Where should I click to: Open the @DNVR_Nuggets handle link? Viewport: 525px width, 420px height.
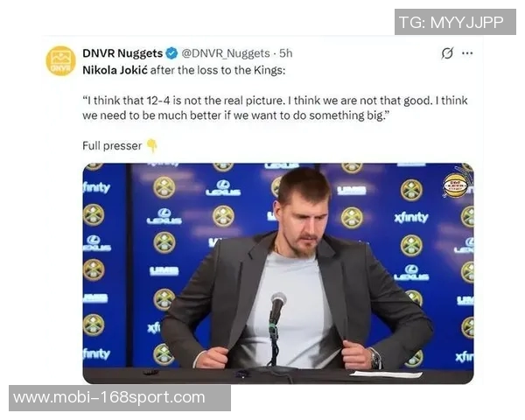point(226,53)
